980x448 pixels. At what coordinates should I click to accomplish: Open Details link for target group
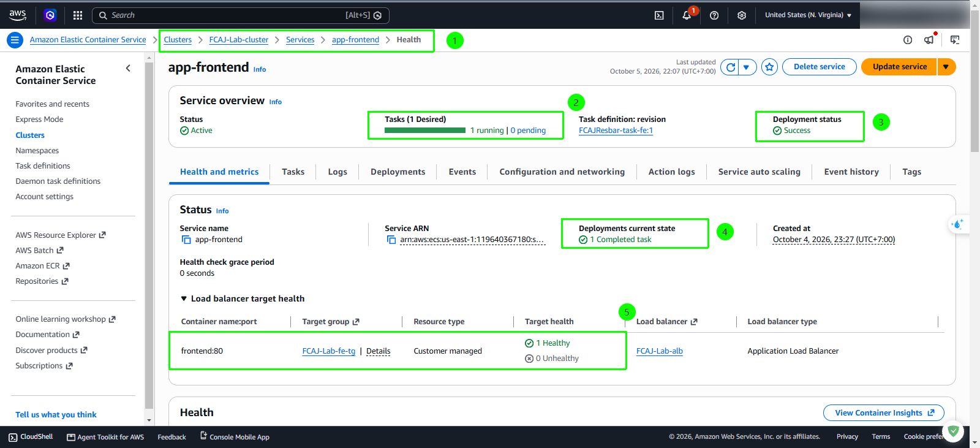pos(378,351)
